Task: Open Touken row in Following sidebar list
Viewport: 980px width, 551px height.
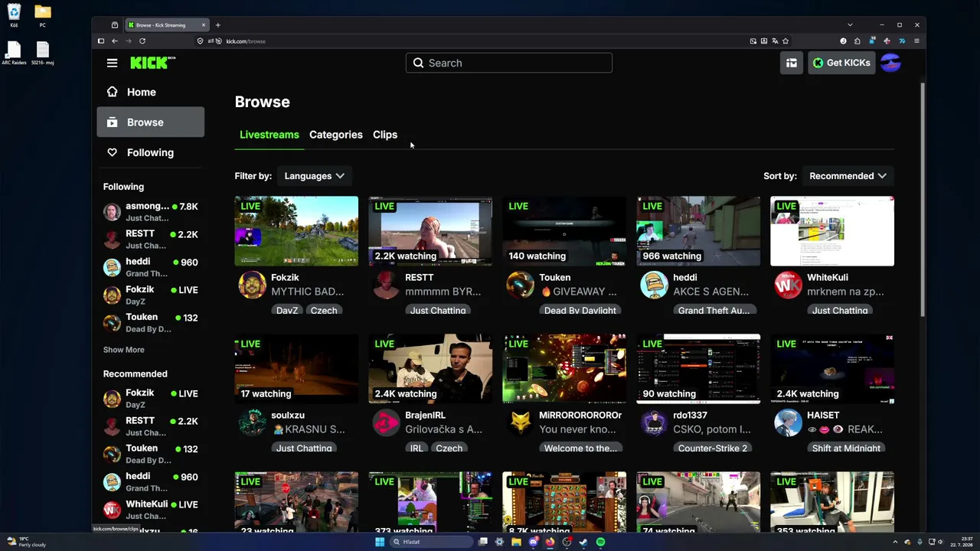Action: coord(151,323)
